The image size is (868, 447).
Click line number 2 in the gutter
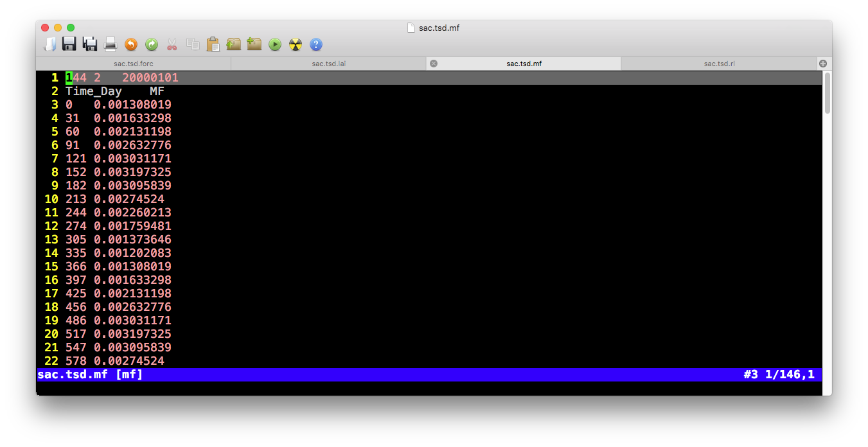click(x=55, y=91)
